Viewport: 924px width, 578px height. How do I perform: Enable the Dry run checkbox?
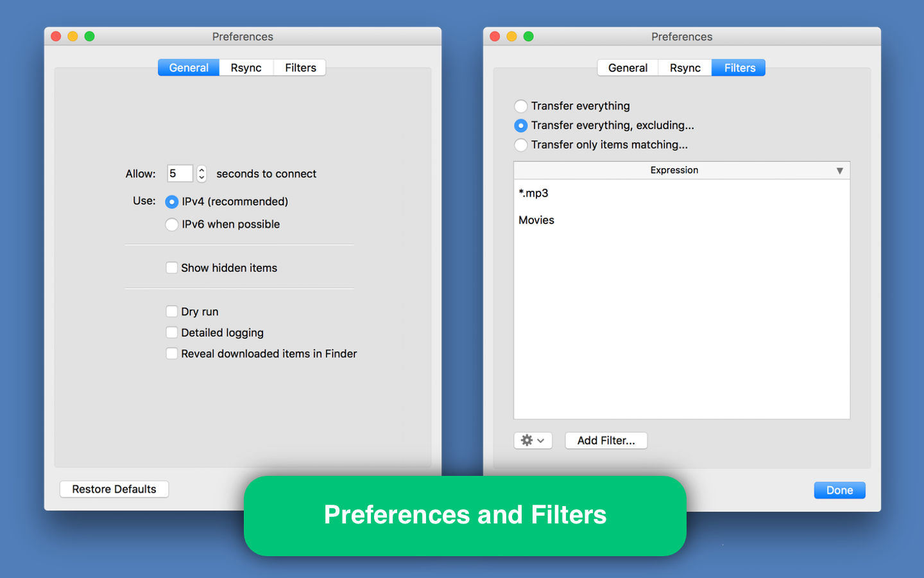pyautogui.click(x=171, y=311)
